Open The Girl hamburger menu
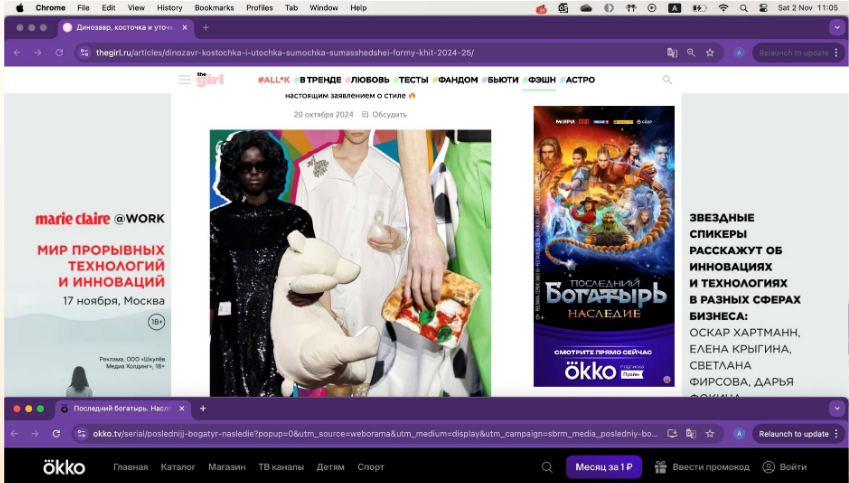Viewport: 849px width, 483px height. pos(184,80)
